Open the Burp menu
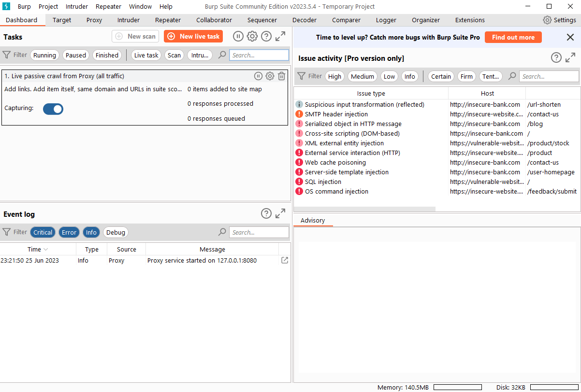The width and height of the screenshot is (581, 392). [24, 6]
